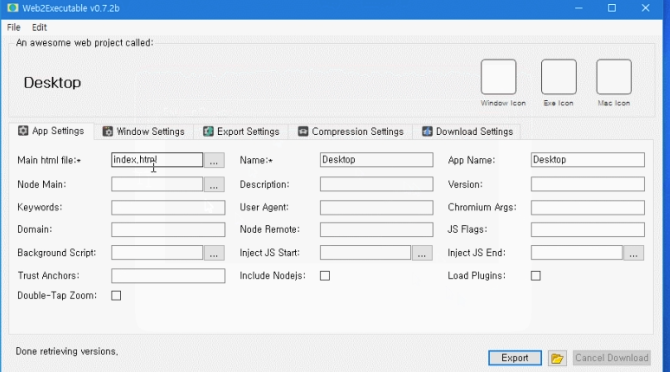Toggle the Double-Tap Zoom checkbox

click(x=116, y=295)
